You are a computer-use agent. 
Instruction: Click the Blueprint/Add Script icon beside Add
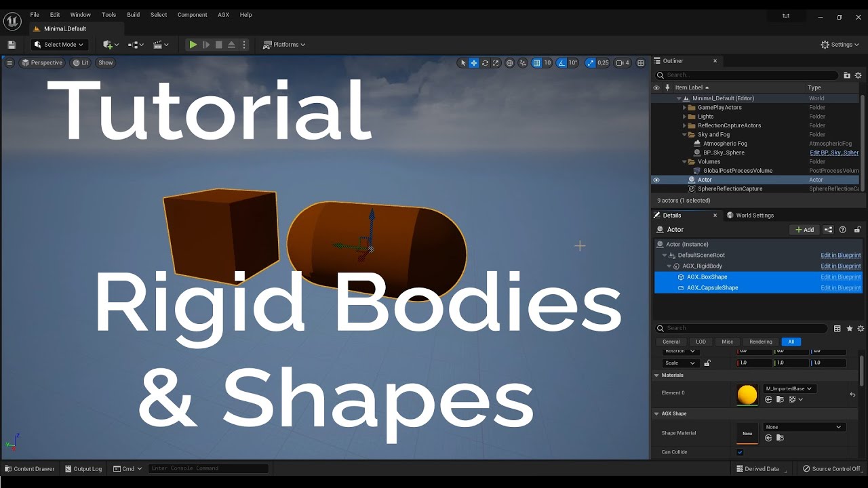pyautogui.click(x=828, y=230)
